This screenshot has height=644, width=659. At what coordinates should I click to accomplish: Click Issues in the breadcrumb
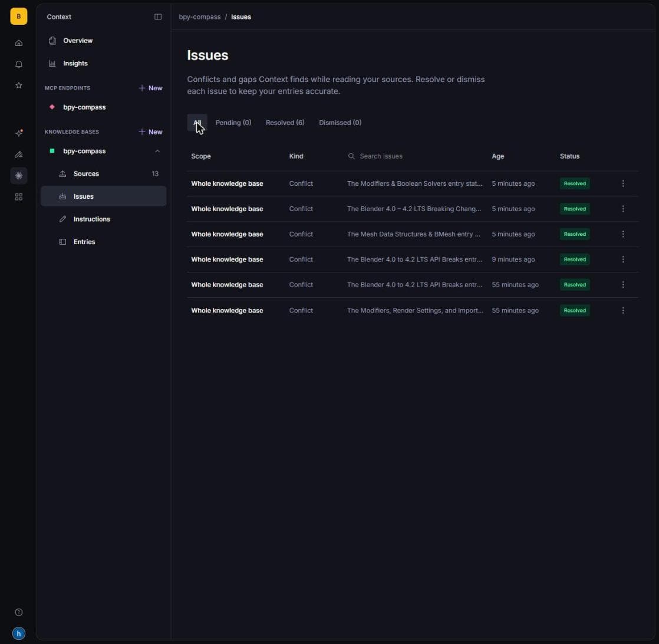tap(241, 17)
